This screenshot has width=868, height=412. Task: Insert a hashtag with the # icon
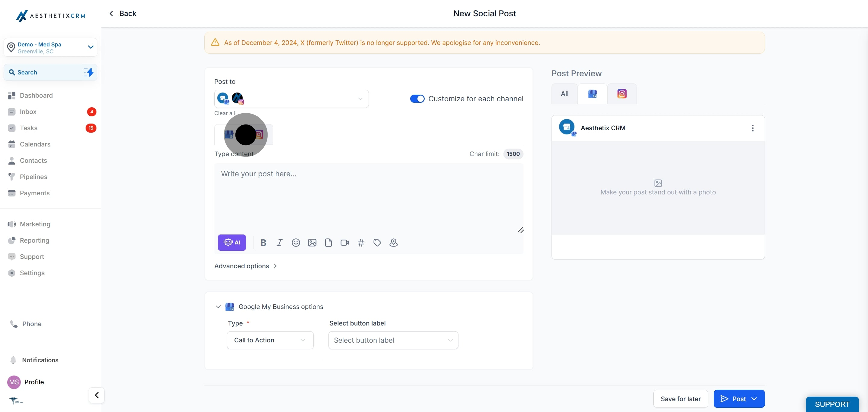pyautogui.click(x=360, y=243)
